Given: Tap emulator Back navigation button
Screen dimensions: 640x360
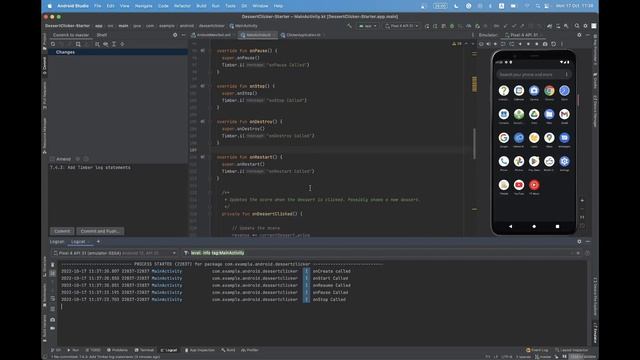Looking at the screenshot, I should [510, 226].
